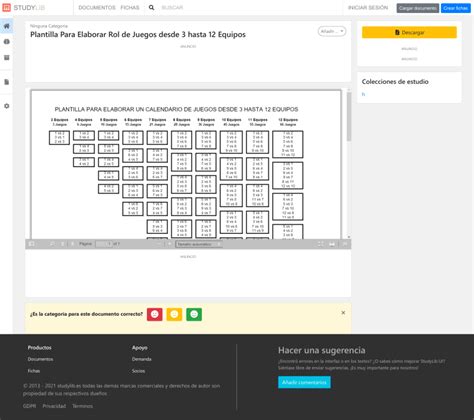Print the document from PDF toolbar
The height and width of the screenshot is (420, 474).
332,244
